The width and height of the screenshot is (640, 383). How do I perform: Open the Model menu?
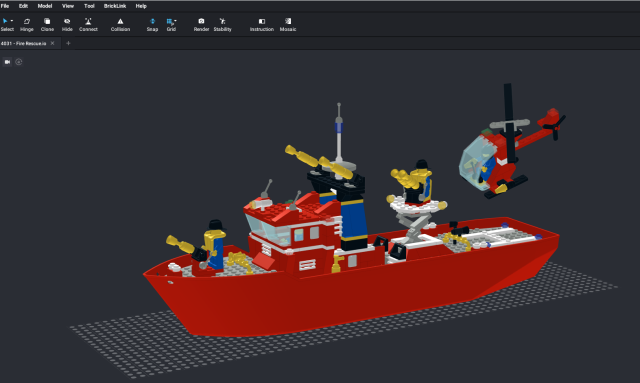[x=45, y=6]
